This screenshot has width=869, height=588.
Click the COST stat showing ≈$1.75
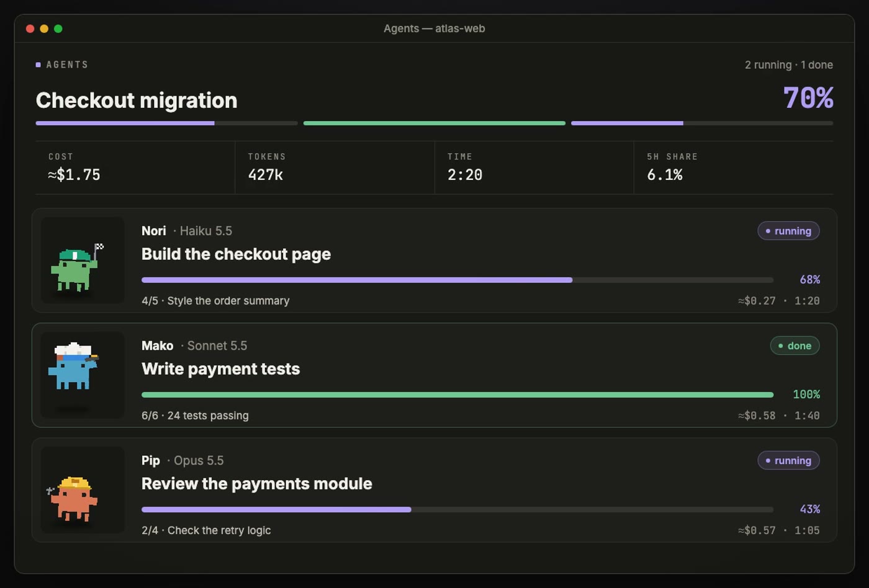coord(135,167)
